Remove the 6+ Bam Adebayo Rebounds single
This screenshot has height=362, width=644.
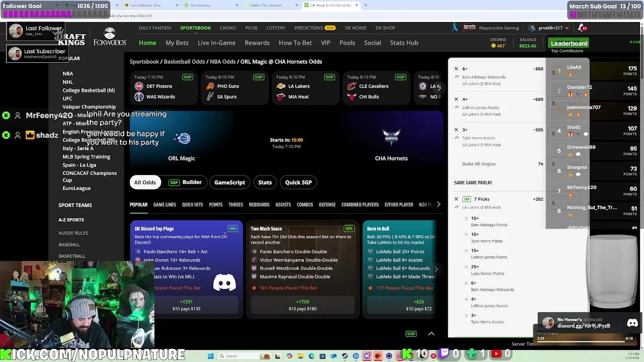(x=456, y=69)
